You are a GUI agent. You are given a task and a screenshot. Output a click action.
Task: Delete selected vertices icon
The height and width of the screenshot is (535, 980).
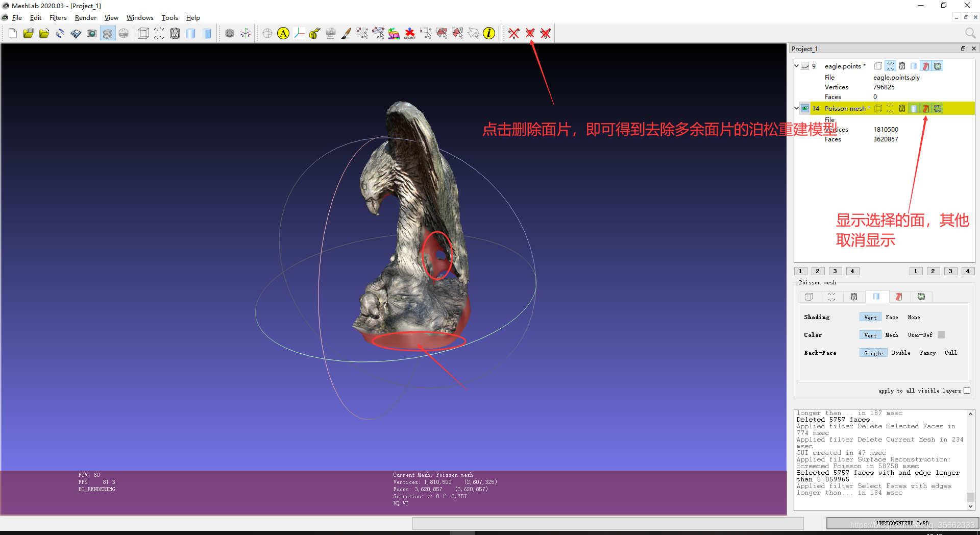(x=514, y=34)
